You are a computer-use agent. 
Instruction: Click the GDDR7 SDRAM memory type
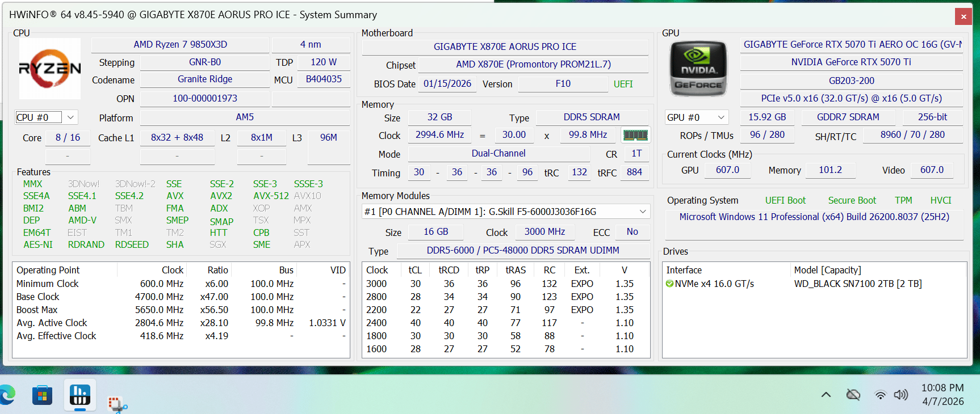[848, 117]
